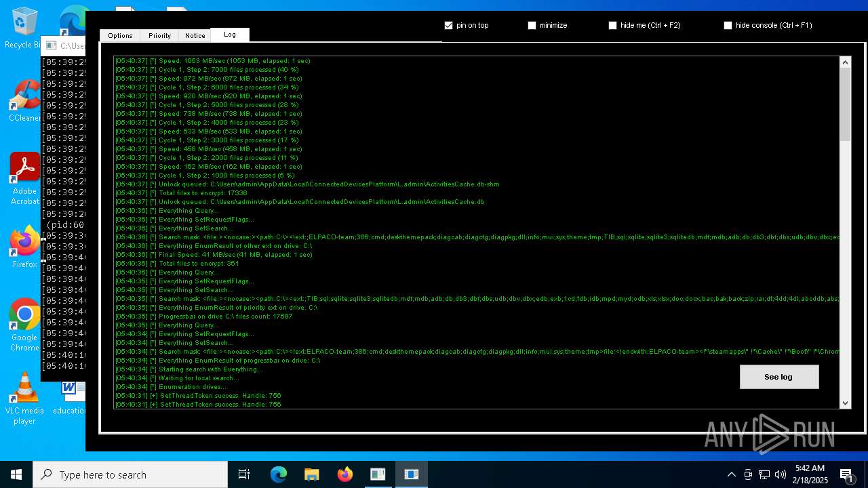
Task: Tick the hide console (Ctrl + F1) checkbox
Action: coord(728,25)
